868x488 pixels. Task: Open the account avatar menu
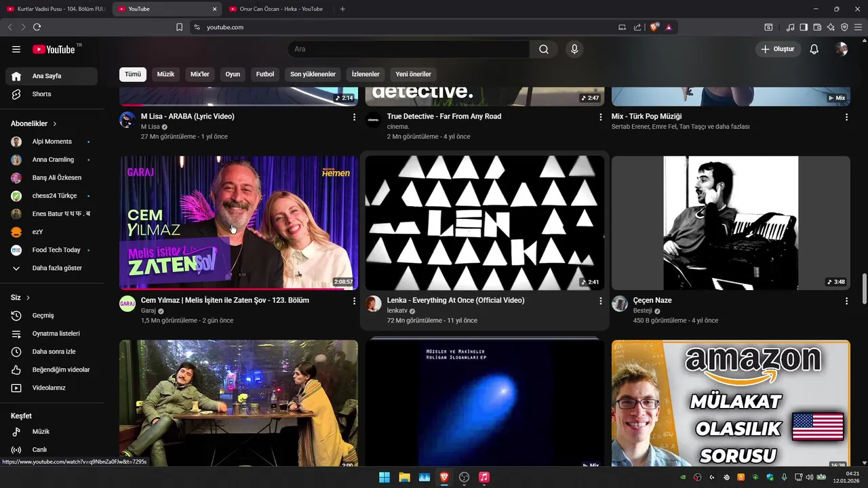(x=842, y=49)
